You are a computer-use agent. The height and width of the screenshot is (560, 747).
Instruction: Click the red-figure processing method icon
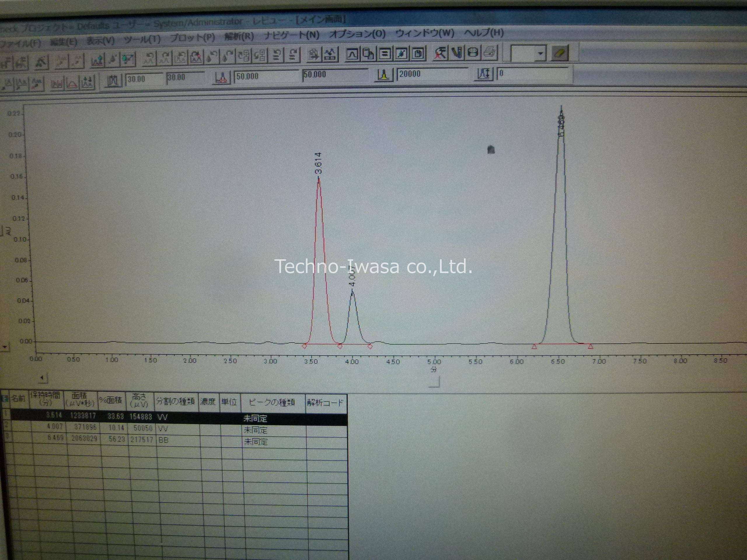point(440,53)
